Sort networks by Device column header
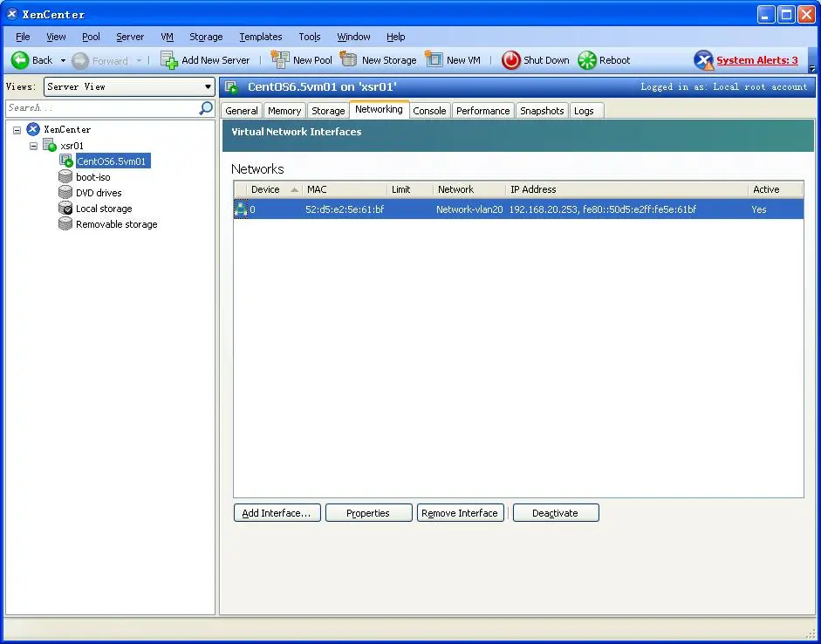The height and width of the screenshot is (644, 821). tap(274, 189)
